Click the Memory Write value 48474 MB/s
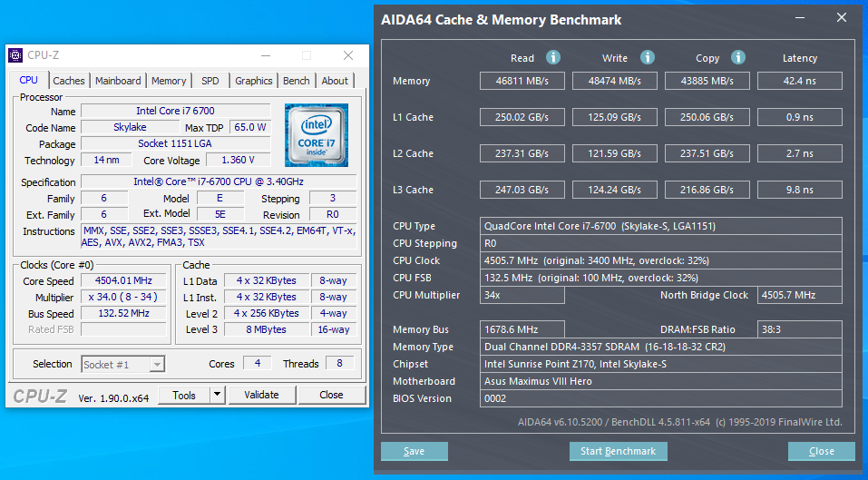The image size is (868, 480). tap(614, 81)
